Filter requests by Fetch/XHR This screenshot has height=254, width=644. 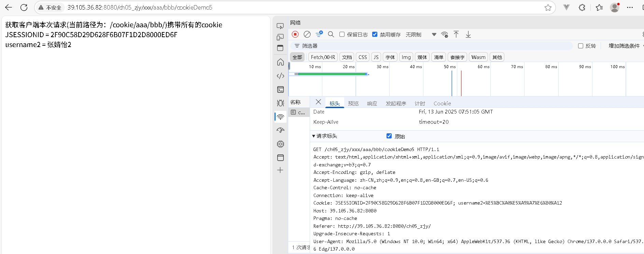323,57
